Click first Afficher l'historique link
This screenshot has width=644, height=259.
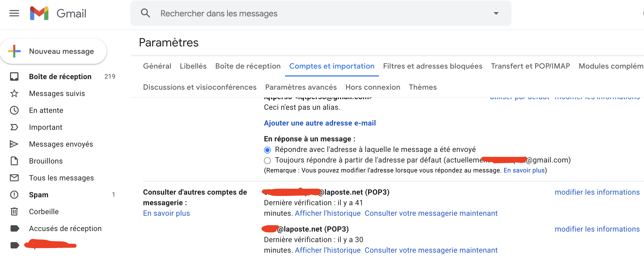point(328,213)
